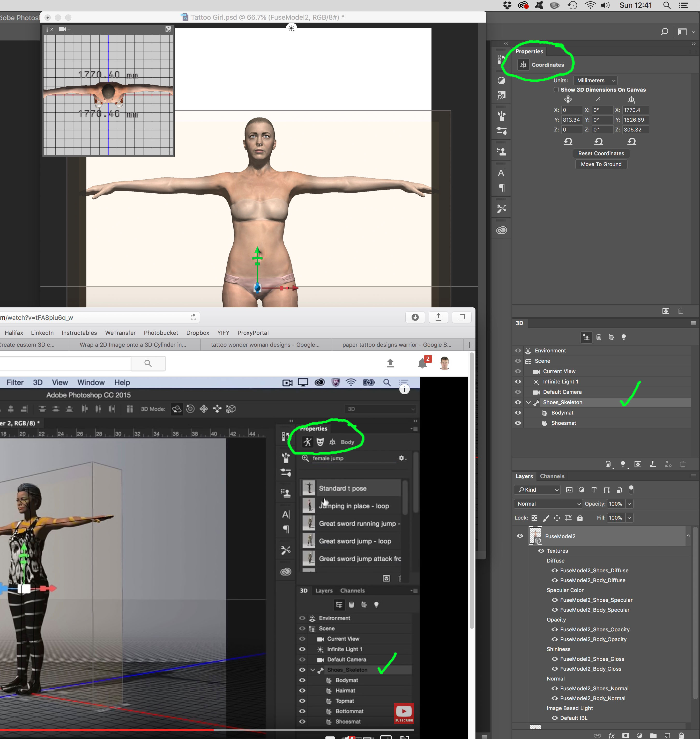
Task: Click Coordinates icon in Properties panel
Action: 523,65
